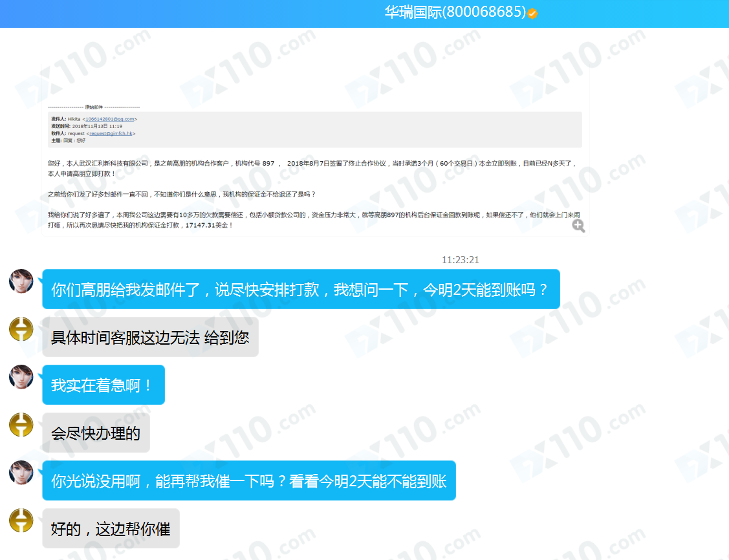Select the reply 会尽快办理的
Screen dimensions: 729x560
(96, 433)
